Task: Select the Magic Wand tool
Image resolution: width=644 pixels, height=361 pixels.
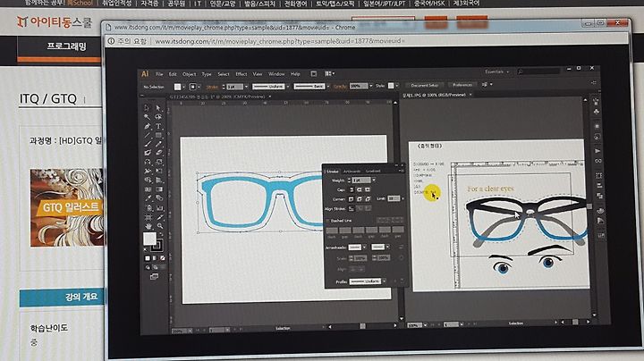Action: coord(147,117)
